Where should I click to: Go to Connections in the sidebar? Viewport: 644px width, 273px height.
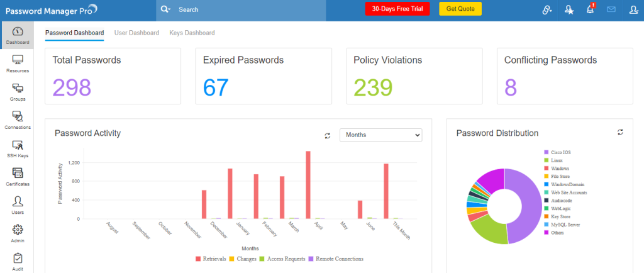click(x=17, y=120)
